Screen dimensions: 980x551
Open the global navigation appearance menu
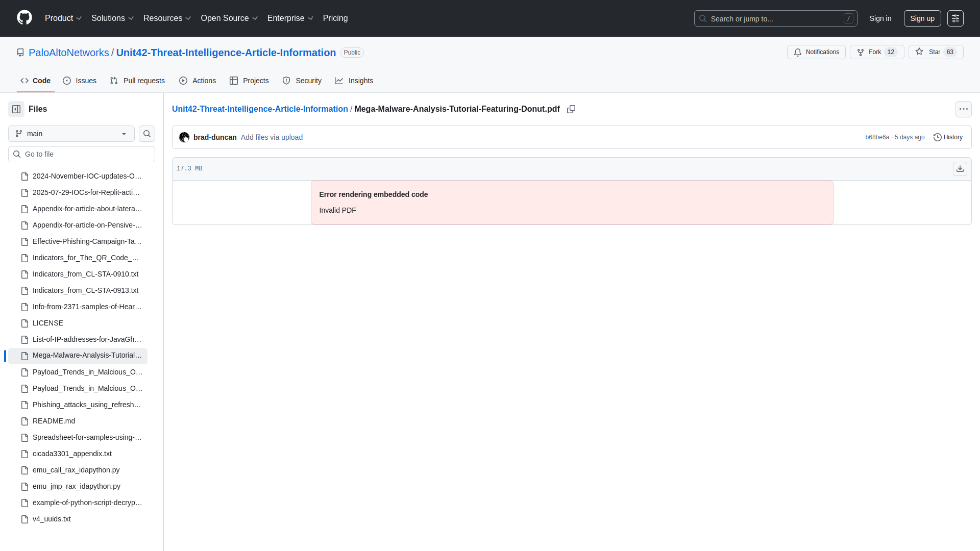click(x=955, y=18)
